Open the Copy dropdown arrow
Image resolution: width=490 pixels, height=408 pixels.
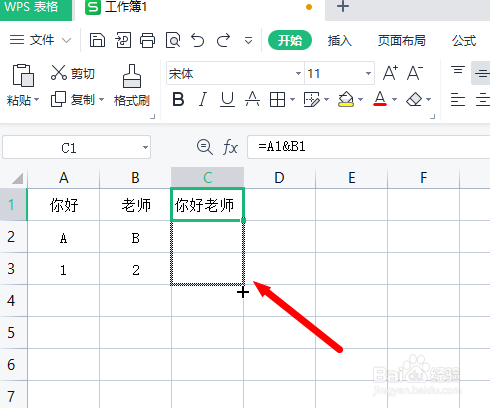[x=101, y=99]
